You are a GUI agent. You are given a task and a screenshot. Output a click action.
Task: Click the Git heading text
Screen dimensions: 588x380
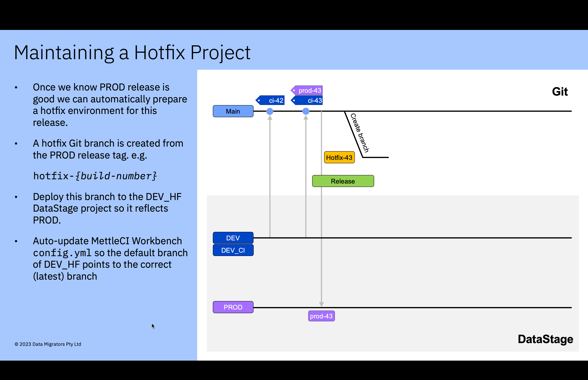[560, 92]
